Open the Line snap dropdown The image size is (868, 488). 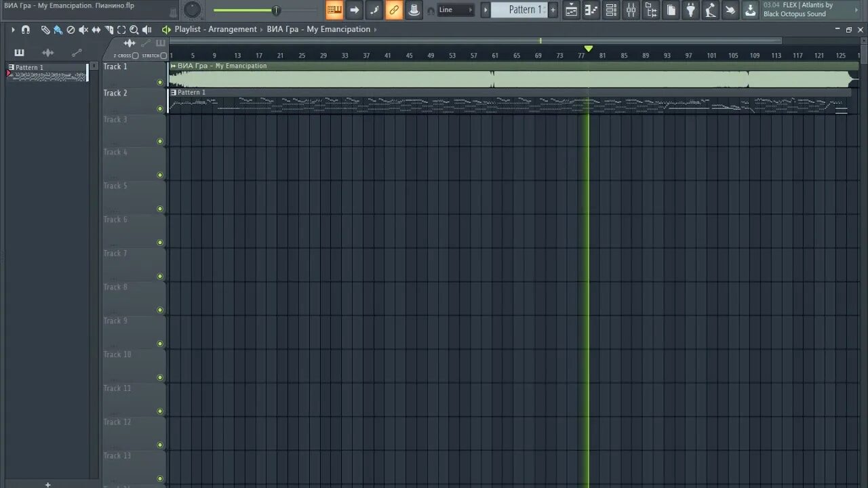tap(456, 9)
